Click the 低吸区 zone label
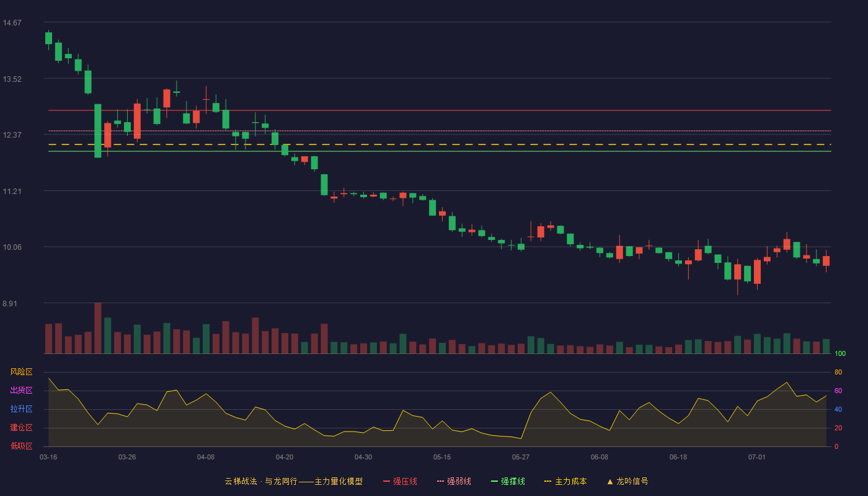The height and width of the screenshot is (496, 868). [x=21, y=446]
